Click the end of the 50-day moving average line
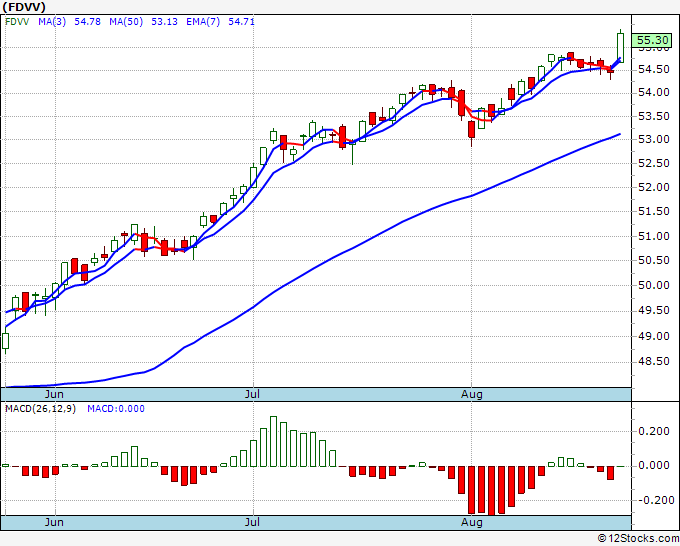The height and width of the screenshot is (546, 680). click(x=620, y=134)
